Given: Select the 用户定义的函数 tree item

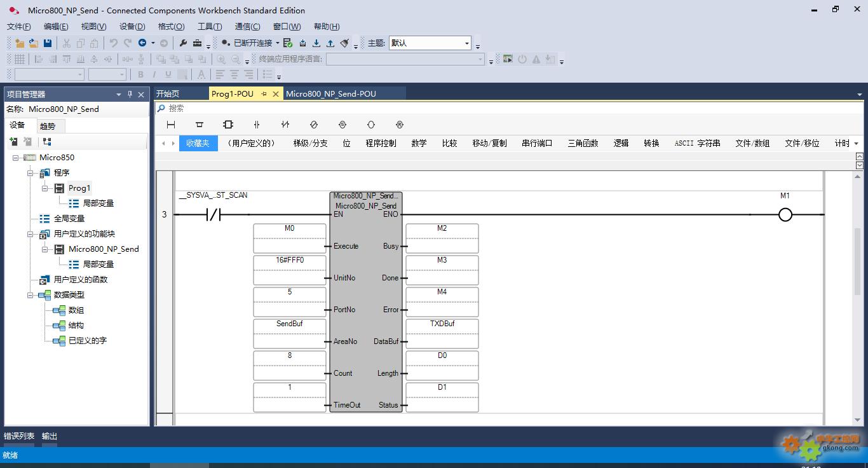Looking at the screenshot, I should point(80,280).
